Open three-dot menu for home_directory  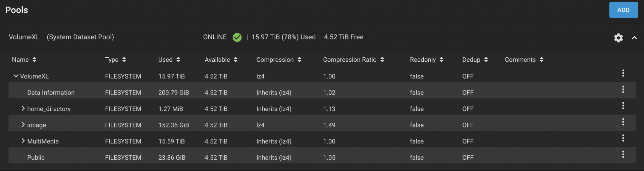(x=623, y=106)
